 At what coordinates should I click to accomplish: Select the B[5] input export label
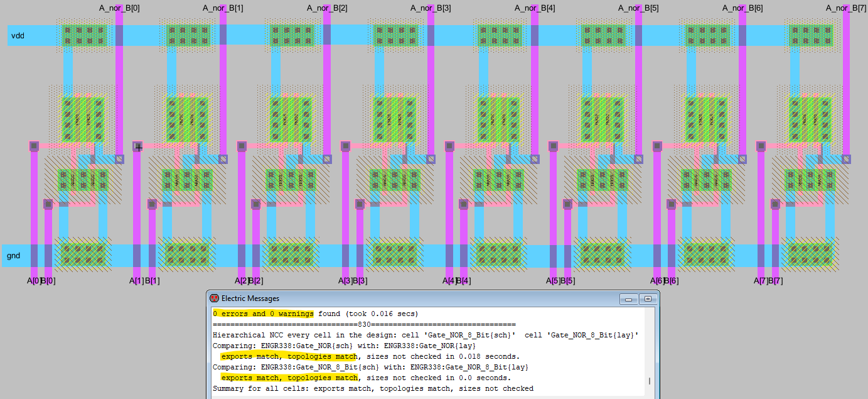pos(569,281)
